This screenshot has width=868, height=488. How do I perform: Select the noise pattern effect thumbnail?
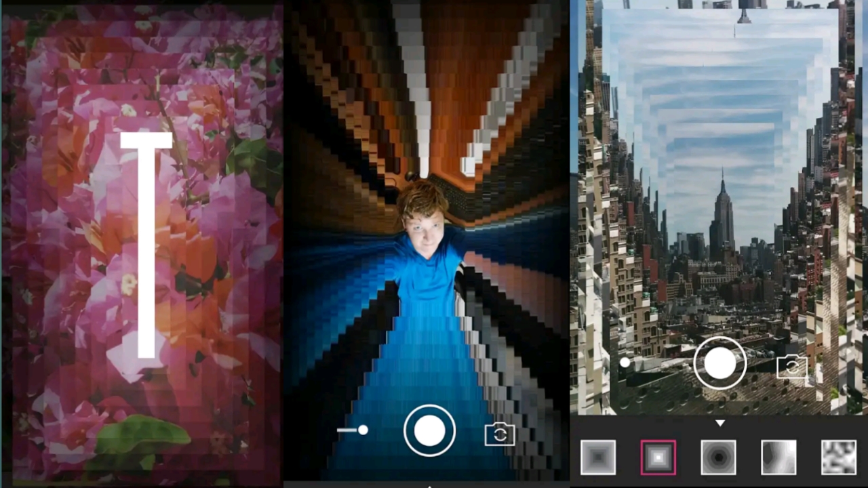(838, 456)
